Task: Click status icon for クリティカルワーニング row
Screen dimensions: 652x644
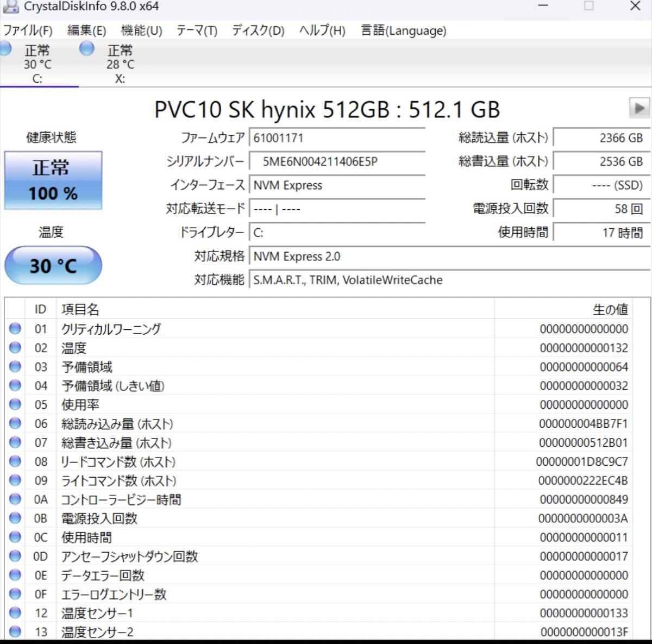Action: click(15, 328)
